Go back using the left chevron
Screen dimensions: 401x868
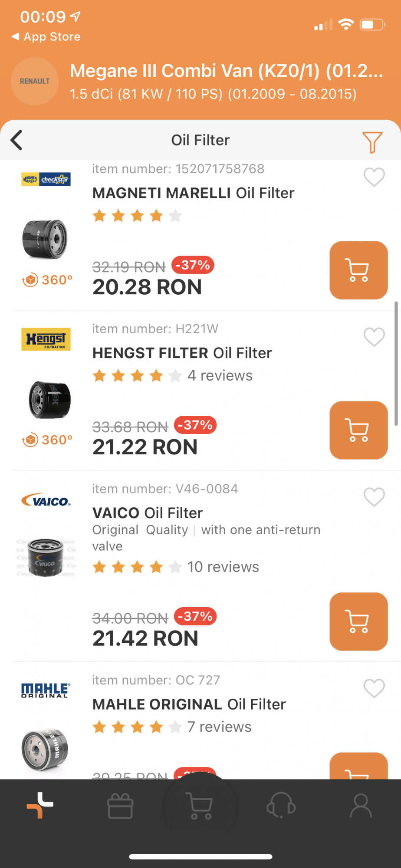click(x=16, y=140)
